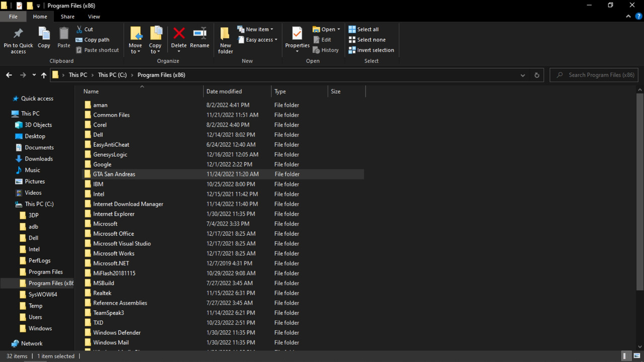
Task: Open 3D Objects in navigation pane
Action: (x=38, y=125)
